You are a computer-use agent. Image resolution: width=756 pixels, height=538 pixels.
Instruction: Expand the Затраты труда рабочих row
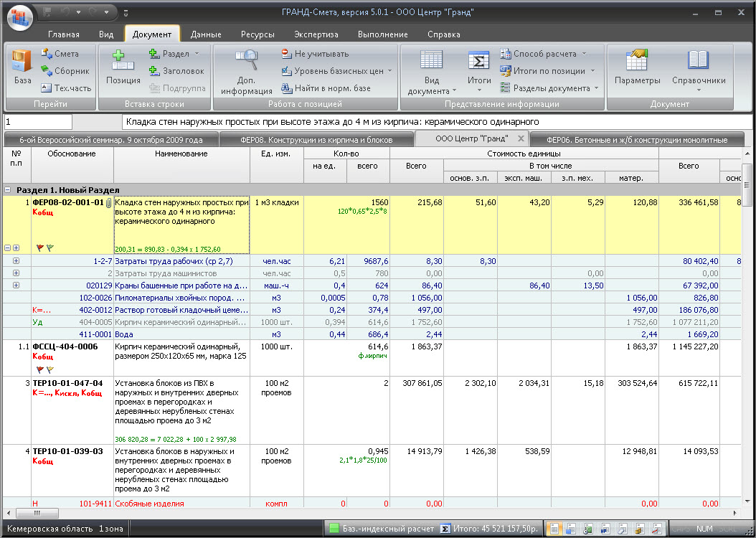16,261
